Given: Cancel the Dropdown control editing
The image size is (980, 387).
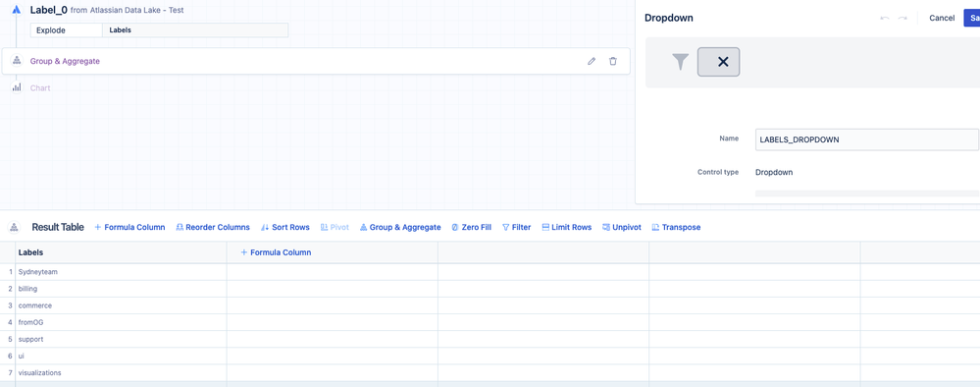Looking at the screenshot, I should pyautogui.click(x=941, y=18).
